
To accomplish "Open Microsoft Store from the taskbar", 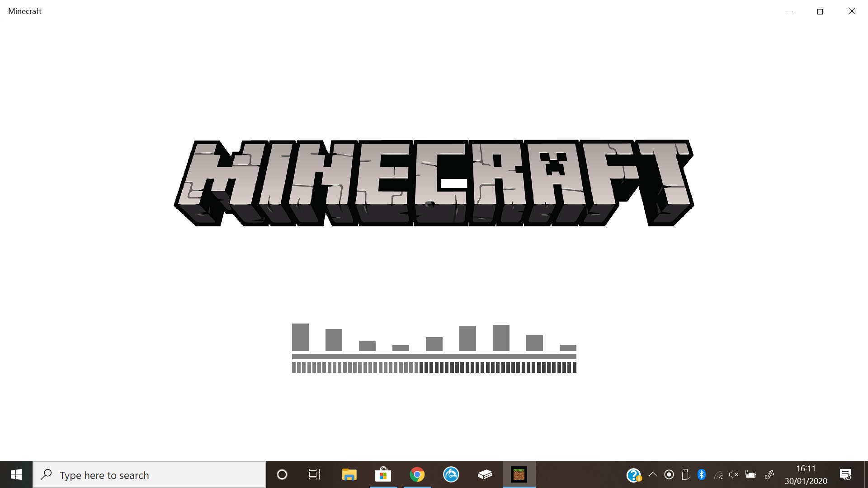I will [383, 474].
